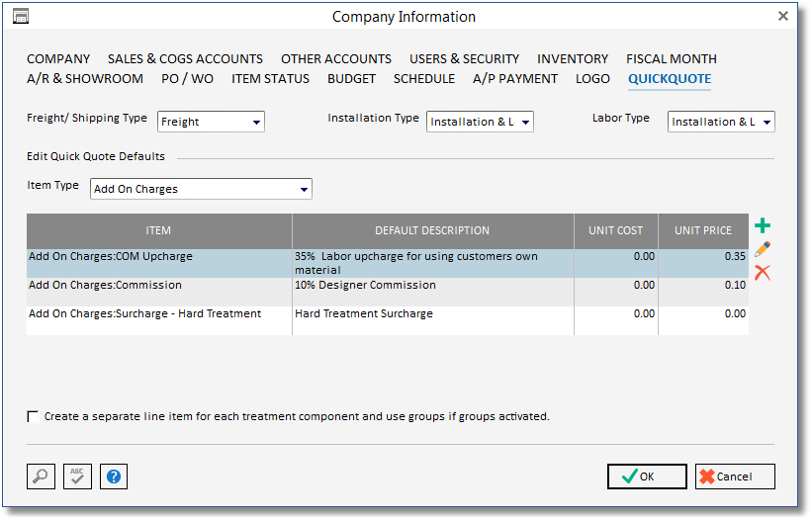Open the SALES & COGS ACCOUNTS tab

pyautogui.click(x=185, y=59)
